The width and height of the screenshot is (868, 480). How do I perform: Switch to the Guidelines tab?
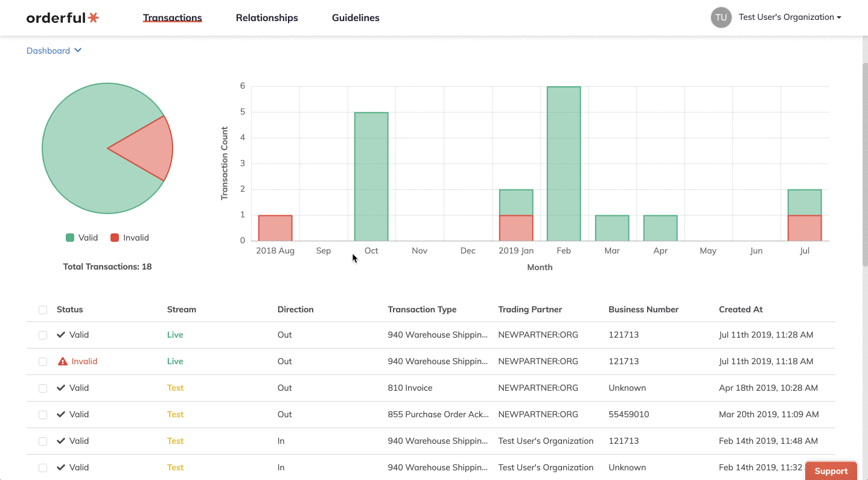click(x=356, y=18)
